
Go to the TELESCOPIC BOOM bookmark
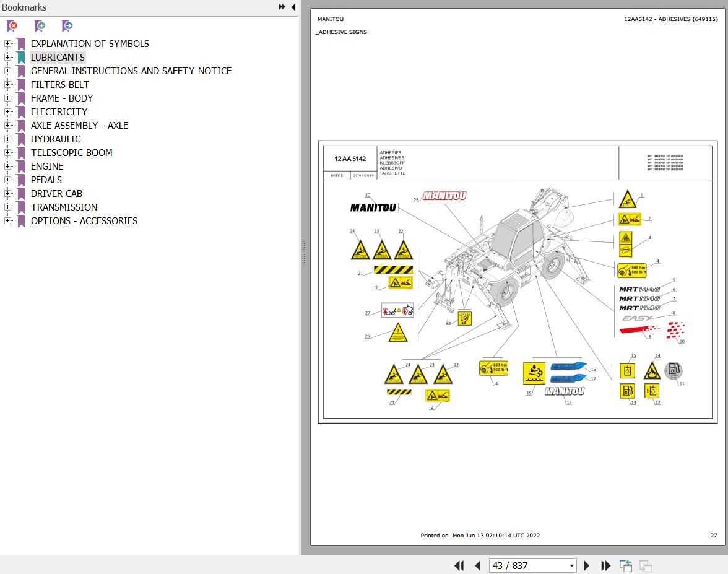point(72,153)
